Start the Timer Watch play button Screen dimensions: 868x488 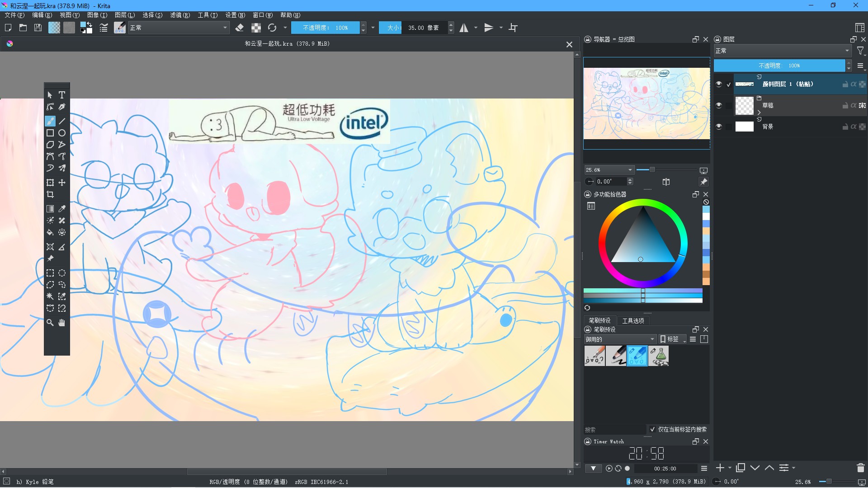(x=609, y=469)
